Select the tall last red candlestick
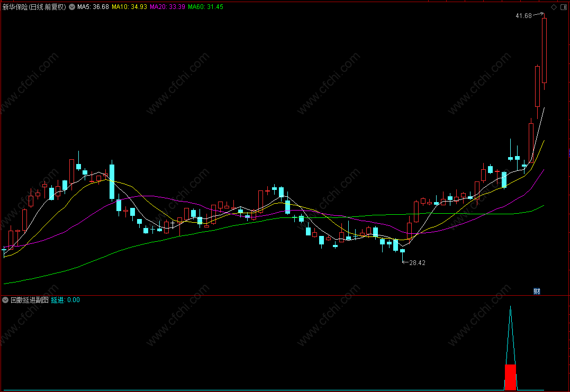The width and height of the screenshot is (570, 392). coord(544,51)
